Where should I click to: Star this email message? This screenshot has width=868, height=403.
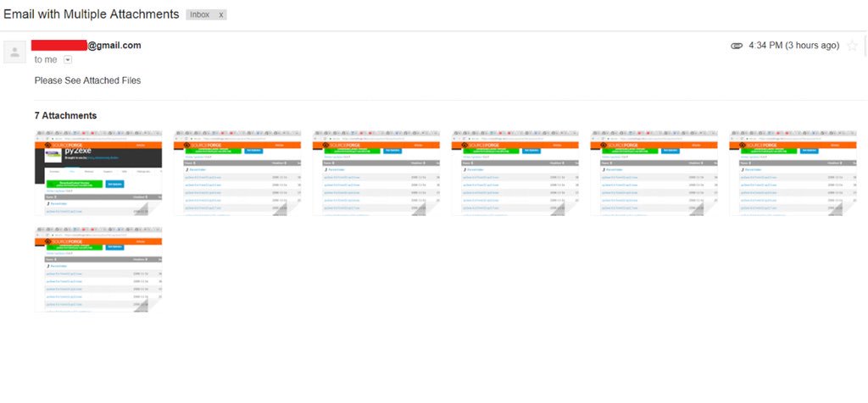(853, 46)
